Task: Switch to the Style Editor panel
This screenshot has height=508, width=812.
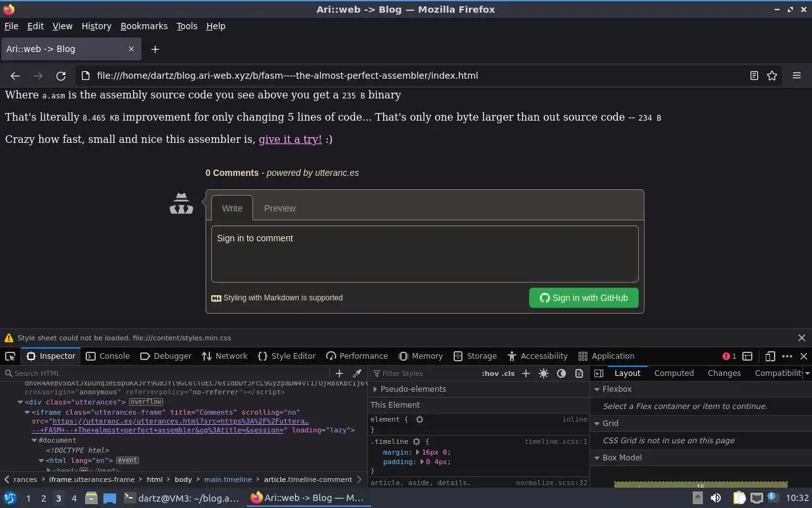Action: 287,356
